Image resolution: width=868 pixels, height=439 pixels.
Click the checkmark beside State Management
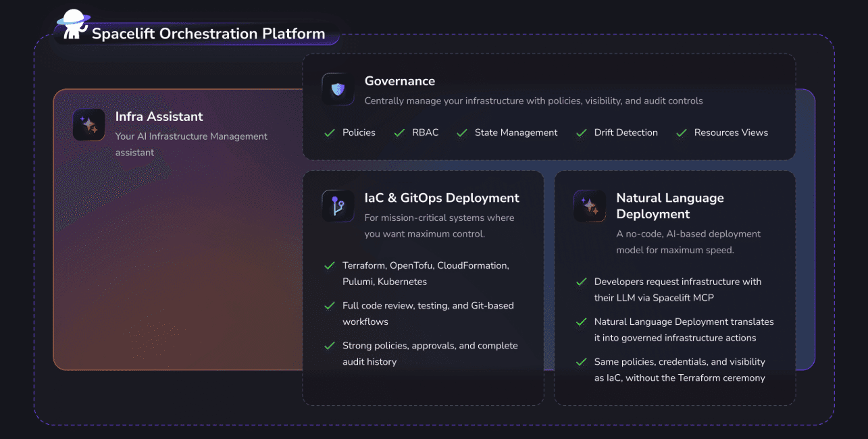(462, 133)
